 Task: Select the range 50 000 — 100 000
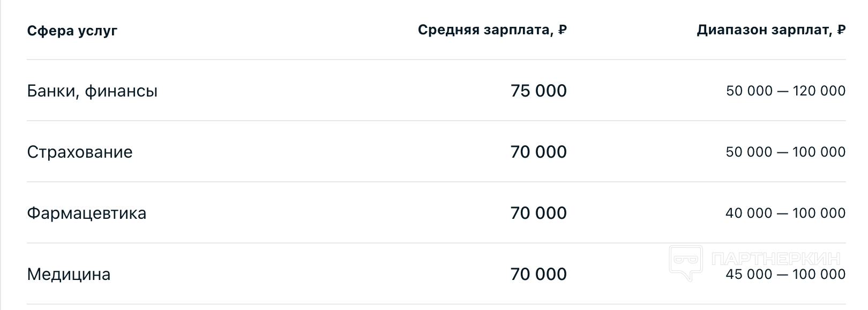(x=785, y=152)
